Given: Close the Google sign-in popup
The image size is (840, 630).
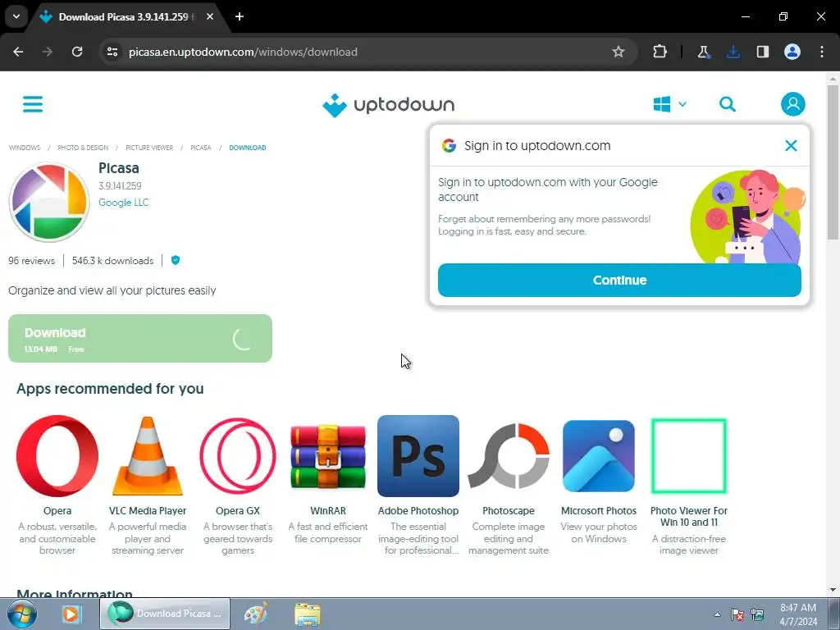Looking at the screenshot, I should [791, 146].
